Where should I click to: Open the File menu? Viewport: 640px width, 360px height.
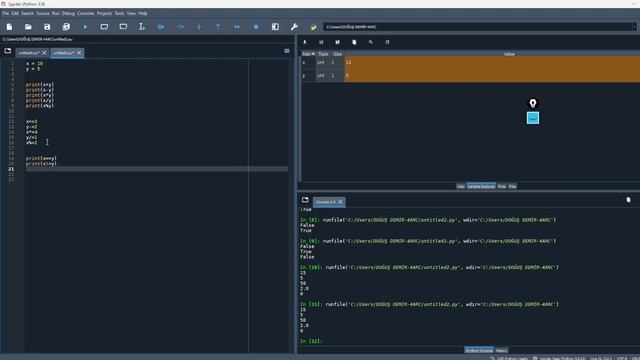(x=5, y=13)
